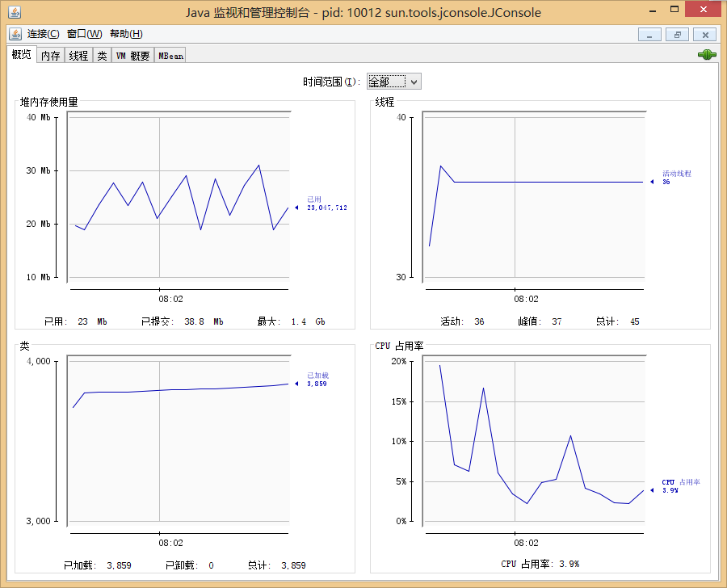Click the CPU 占用率: 3.9% bottom readout
This screenshot has height=588, width=727.
tap(540, 565)
